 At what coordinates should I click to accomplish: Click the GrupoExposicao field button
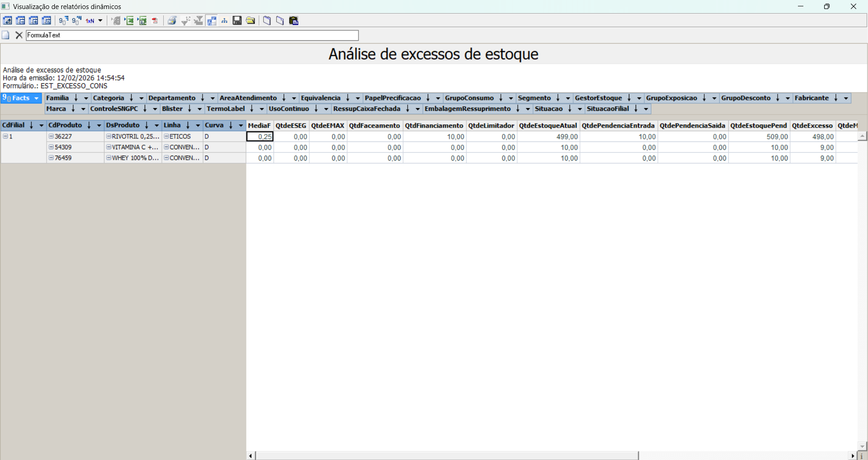pos(681,98)
